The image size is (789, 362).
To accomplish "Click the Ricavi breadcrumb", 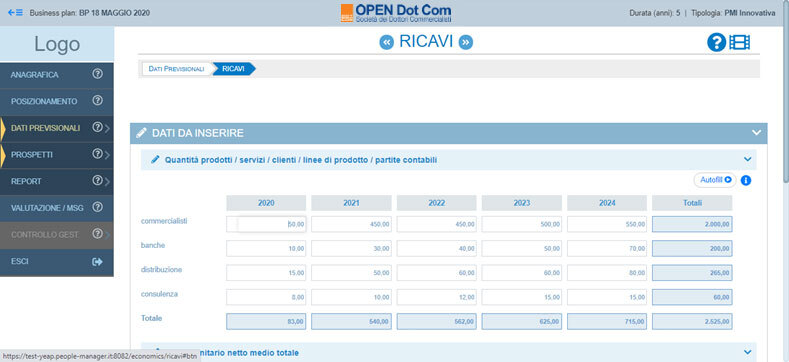I will (233, 69).
